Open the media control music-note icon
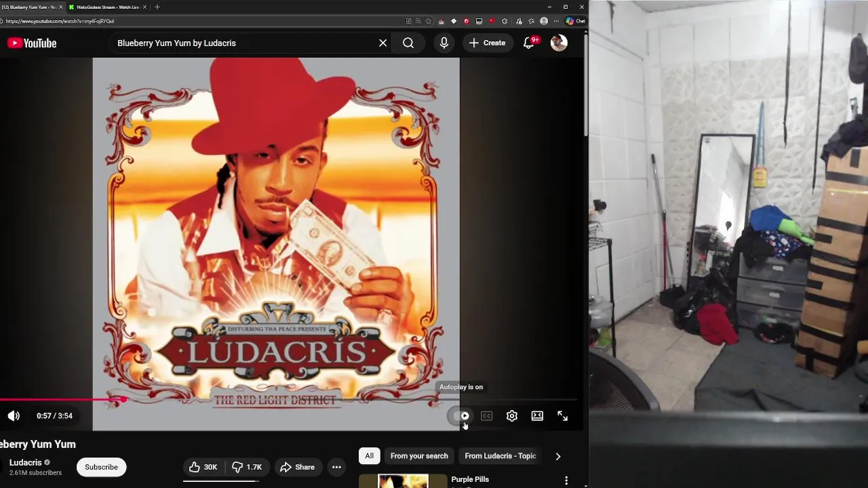868x488 pixels. (x=519, y=21)
